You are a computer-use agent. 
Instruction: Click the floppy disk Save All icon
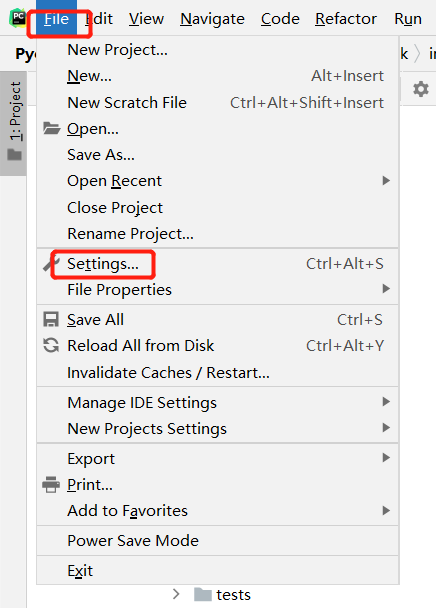point(51,320)
